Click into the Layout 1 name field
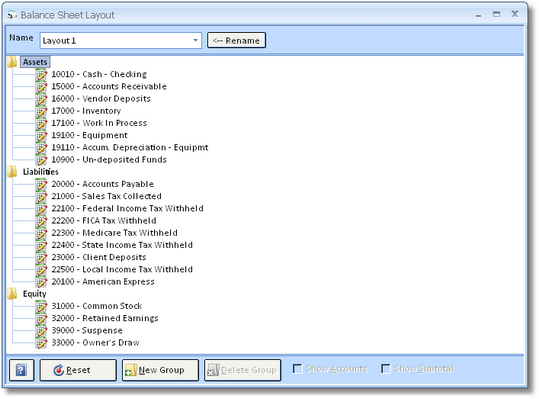 click(x=120, y=41)
